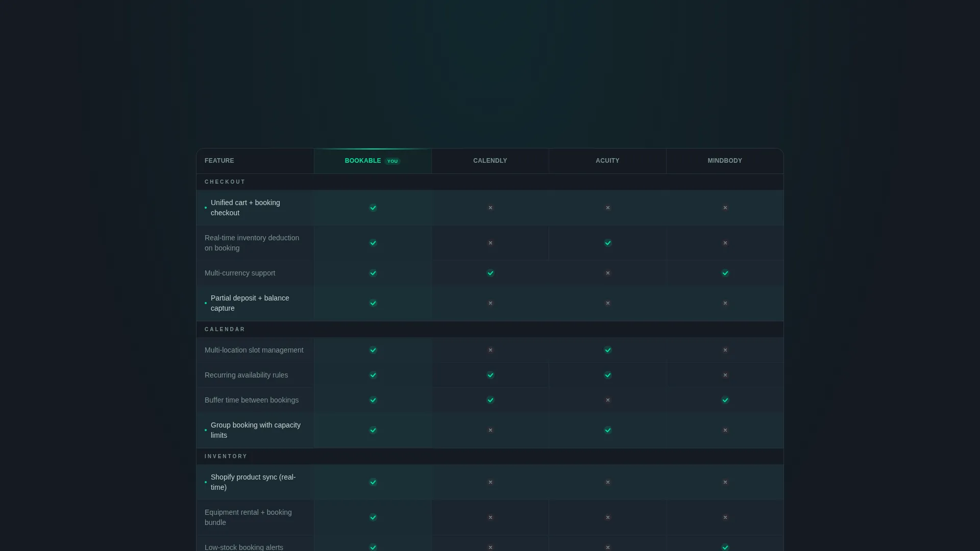Select Bookable checkmark in Recurring availability rules row
This screenshot has width=980, height=551.
[373, 375]
